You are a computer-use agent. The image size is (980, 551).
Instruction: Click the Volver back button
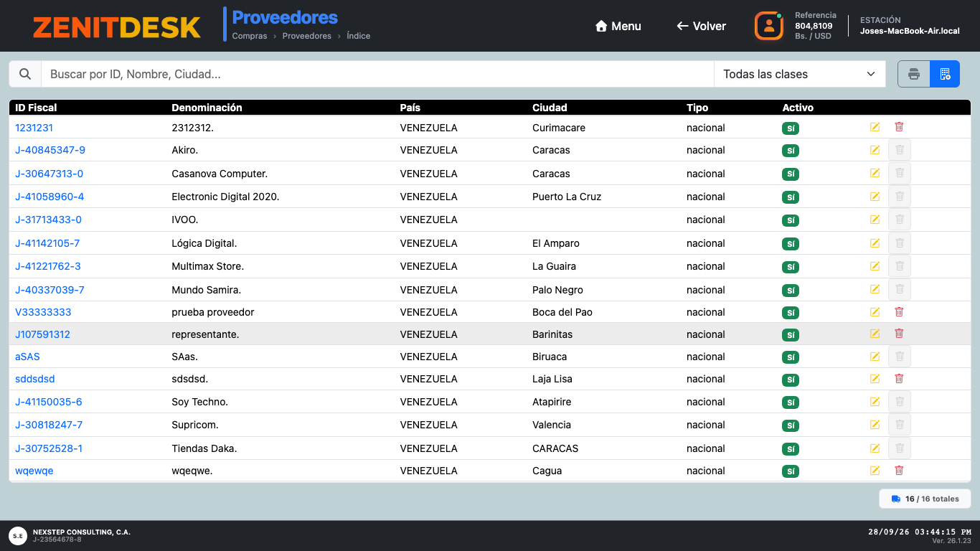701,26
